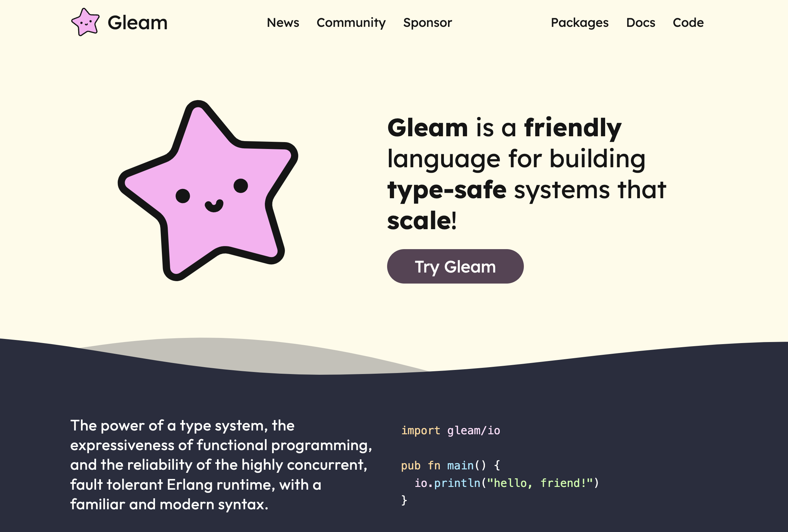The width and height of the screenshot is (788, 532).
Task: Click the "import gleam/io" code line
Action: 450,430
